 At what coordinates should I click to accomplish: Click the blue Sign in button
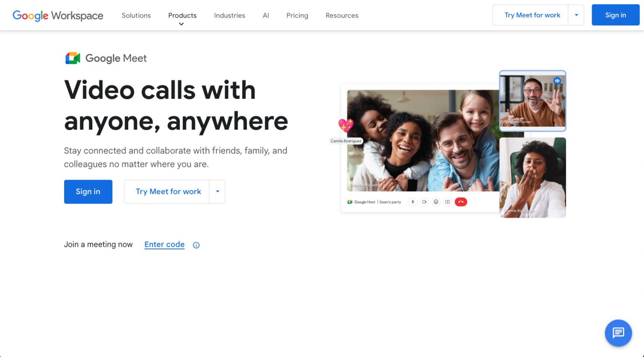[615, 15]
